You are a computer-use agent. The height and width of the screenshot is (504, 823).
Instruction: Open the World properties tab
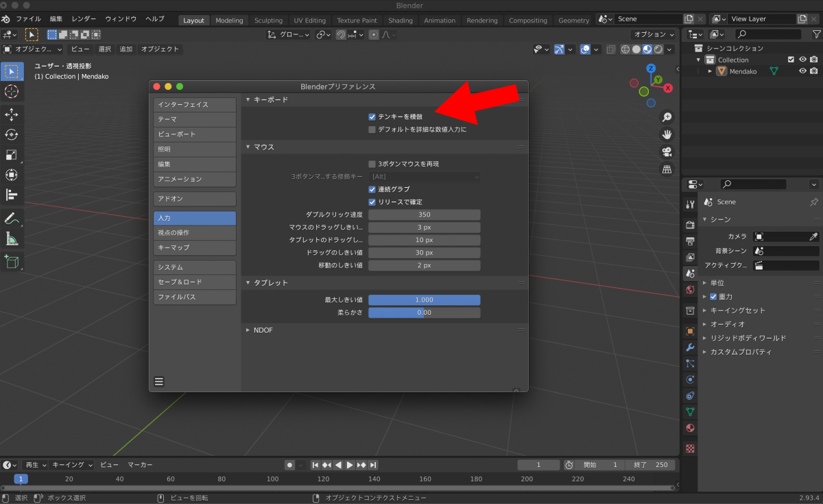tap(690, 290)
